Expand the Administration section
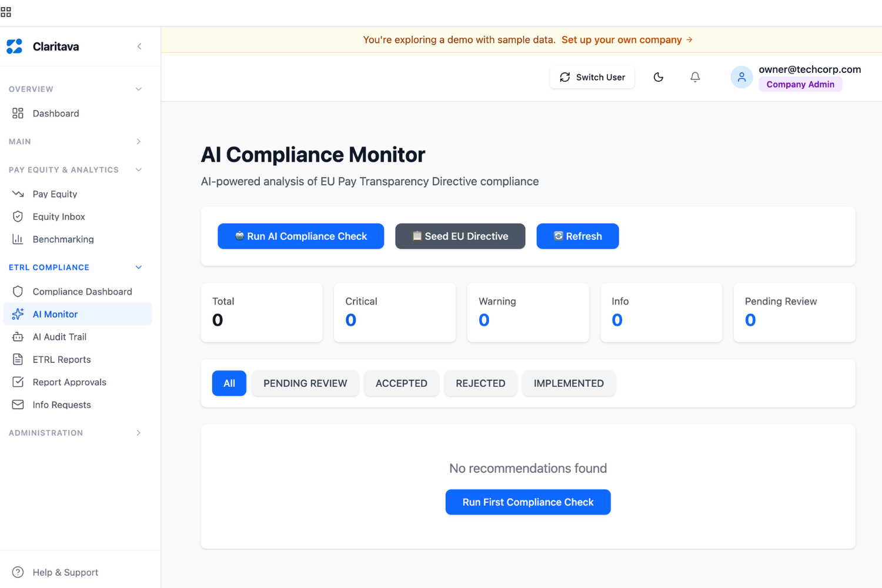The height and width of the screenshot is (588, 882). tap(139, 433)
